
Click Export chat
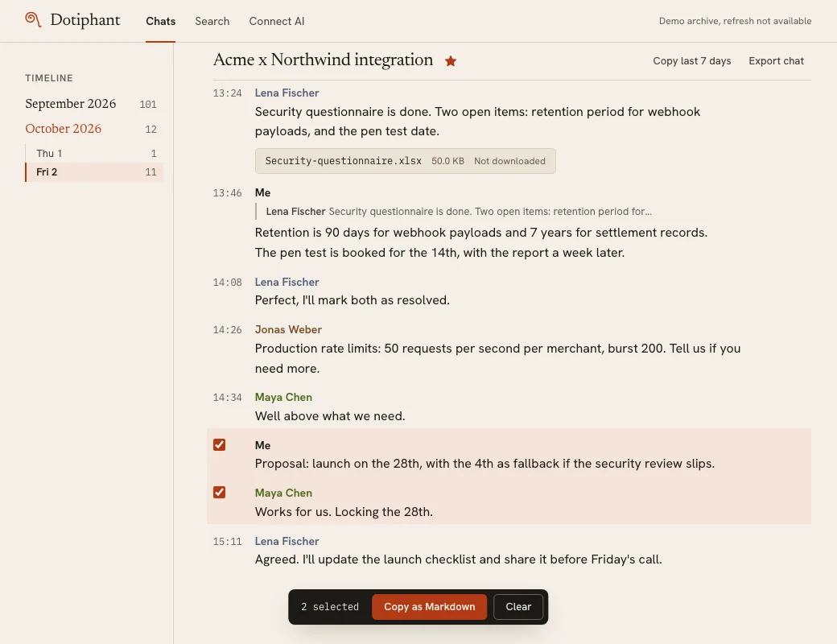(x=776, y=61)
